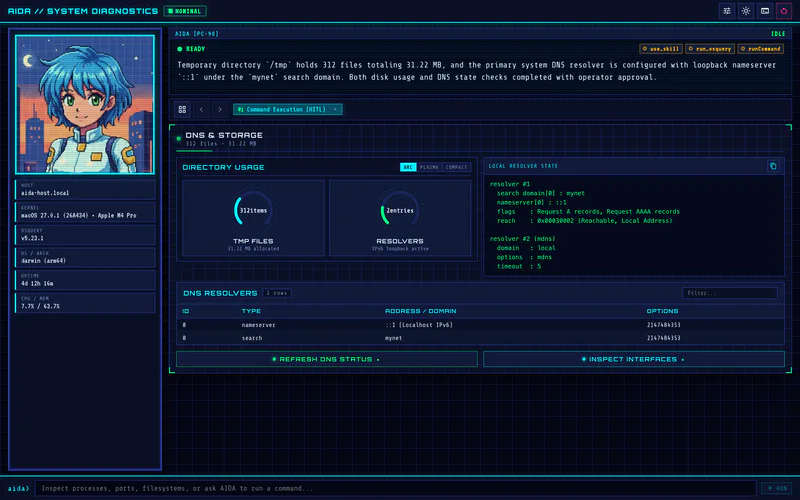Click the AIDA anime avatar portrait

click(x=85, y=105)
